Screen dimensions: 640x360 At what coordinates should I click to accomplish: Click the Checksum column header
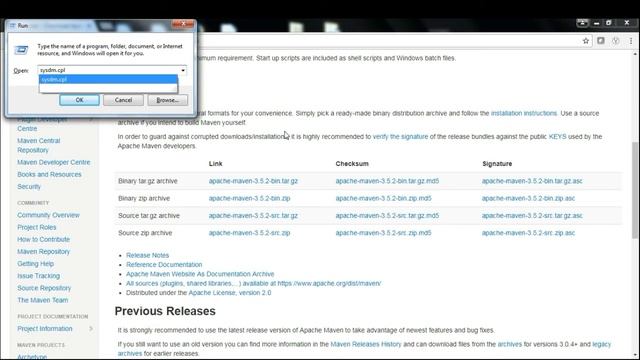coord(352,164)
